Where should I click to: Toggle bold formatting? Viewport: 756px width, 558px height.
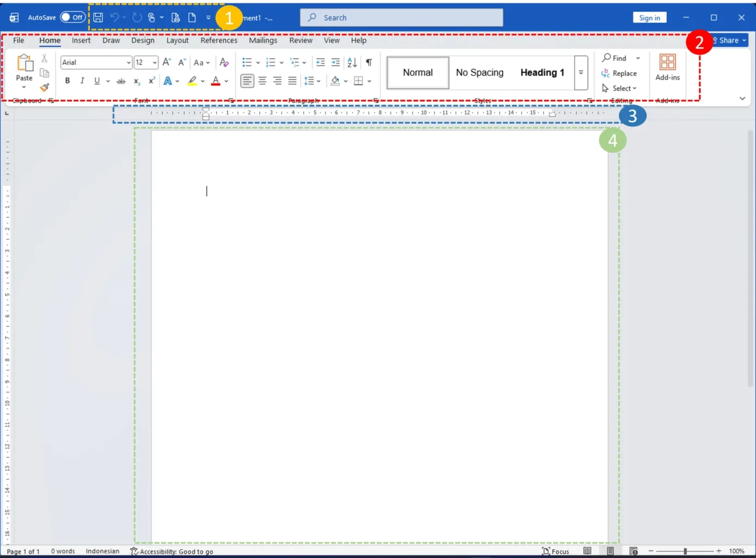(68, 81)
